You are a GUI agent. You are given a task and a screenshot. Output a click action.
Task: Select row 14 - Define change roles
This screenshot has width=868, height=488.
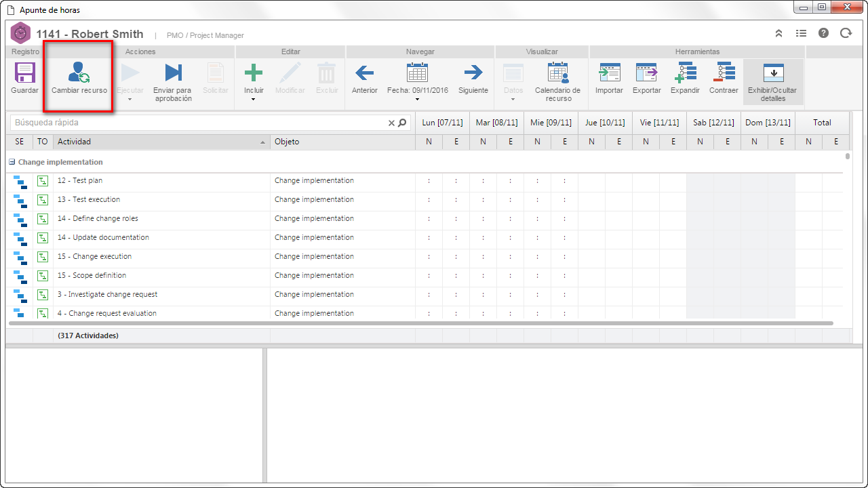(x=425, y=219)
